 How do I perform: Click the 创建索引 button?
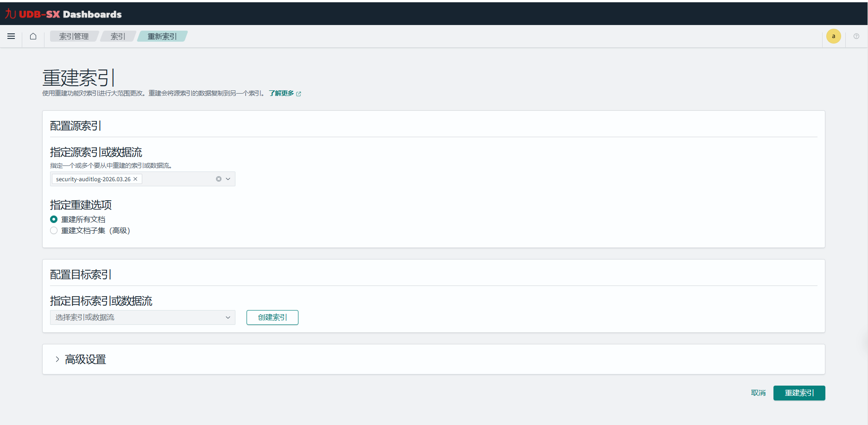point(272,317)
